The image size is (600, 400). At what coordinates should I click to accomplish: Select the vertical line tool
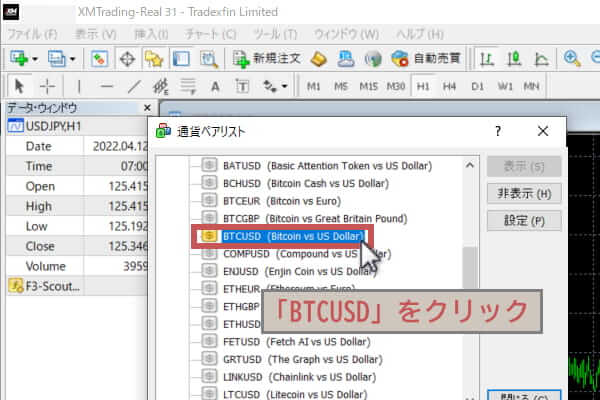coord(79,87)
